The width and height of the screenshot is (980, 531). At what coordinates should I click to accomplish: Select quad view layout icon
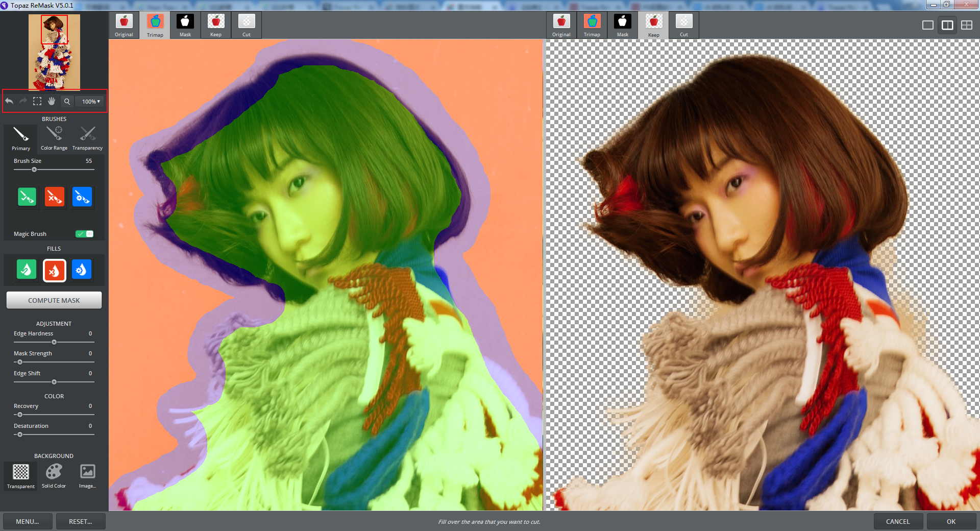(x=967, y=25)
